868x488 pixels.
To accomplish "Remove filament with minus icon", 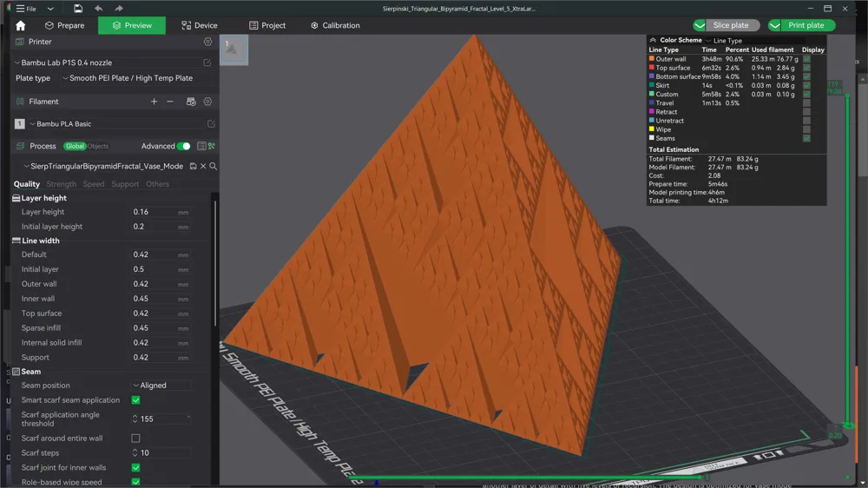I will pos(170,102).
